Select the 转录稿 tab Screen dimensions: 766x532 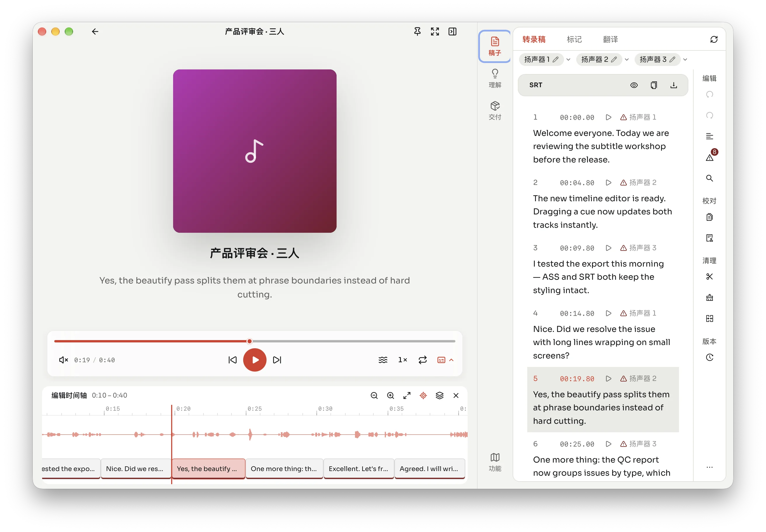534,40
